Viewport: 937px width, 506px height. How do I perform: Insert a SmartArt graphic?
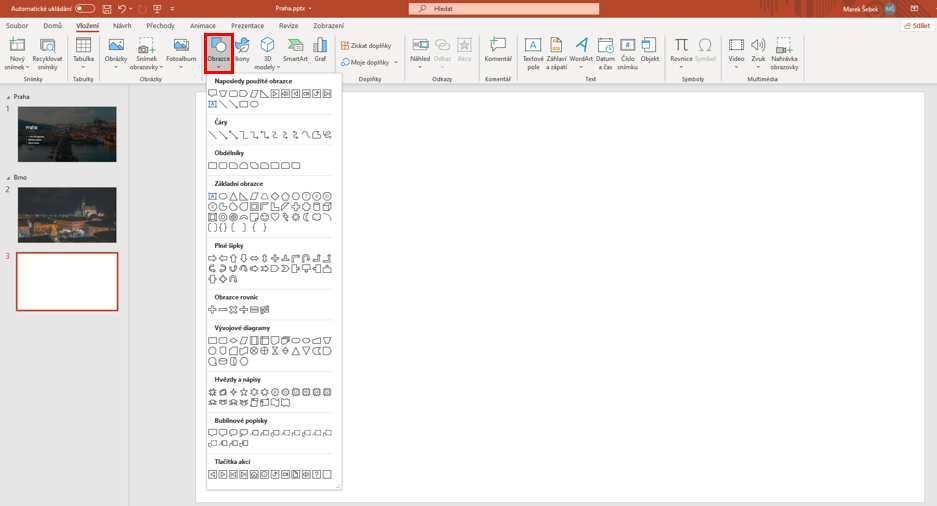[x=295, y=50]
